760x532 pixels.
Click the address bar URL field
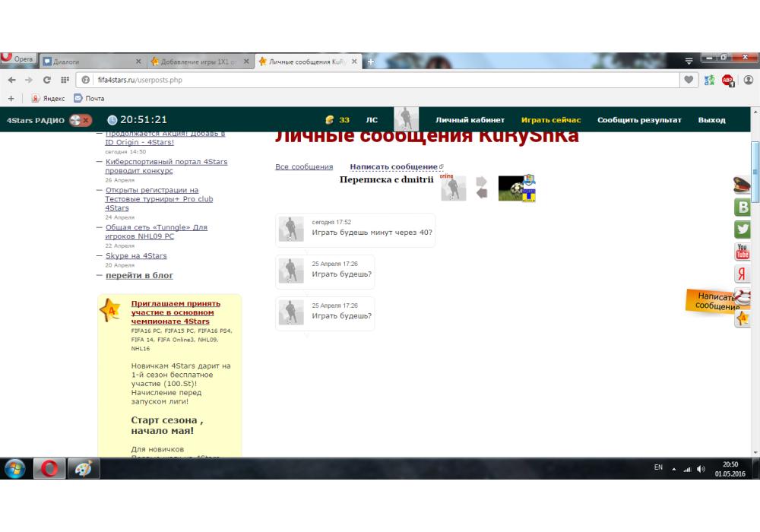click(x=380, y=80)
